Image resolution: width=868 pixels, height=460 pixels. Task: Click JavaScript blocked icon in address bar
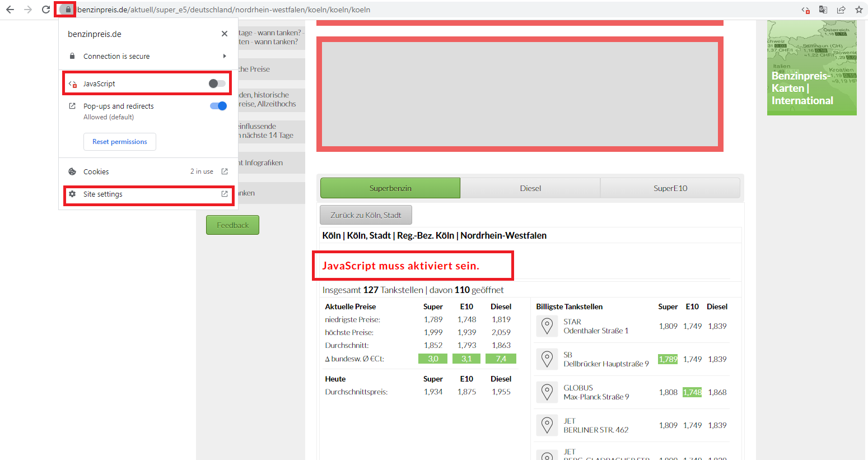point(805,10)
